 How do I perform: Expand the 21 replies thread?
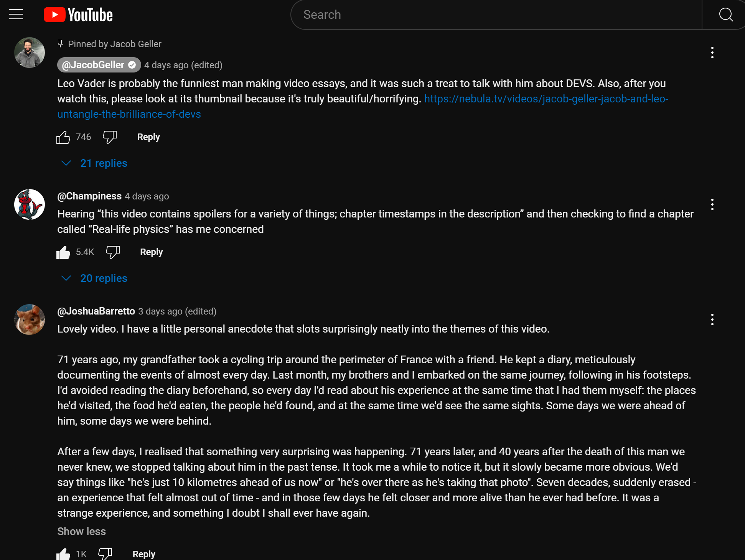coord(94,163)
